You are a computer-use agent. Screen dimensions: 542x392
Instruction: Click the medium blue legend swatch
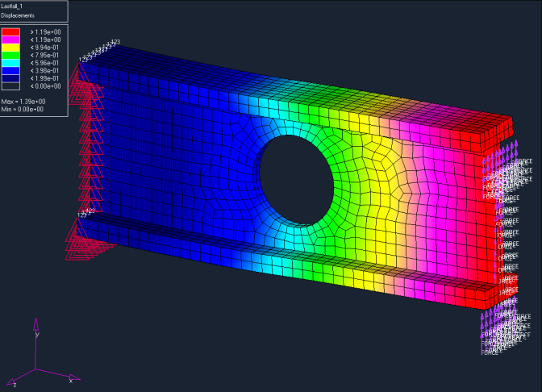(10, 71)
